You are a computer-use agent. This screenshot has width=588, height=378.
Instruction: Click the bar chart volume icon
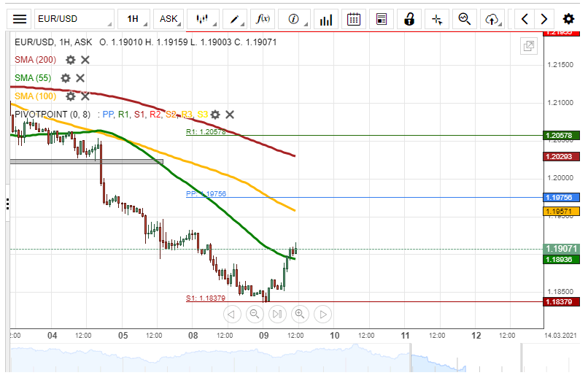tap(326, 19)
